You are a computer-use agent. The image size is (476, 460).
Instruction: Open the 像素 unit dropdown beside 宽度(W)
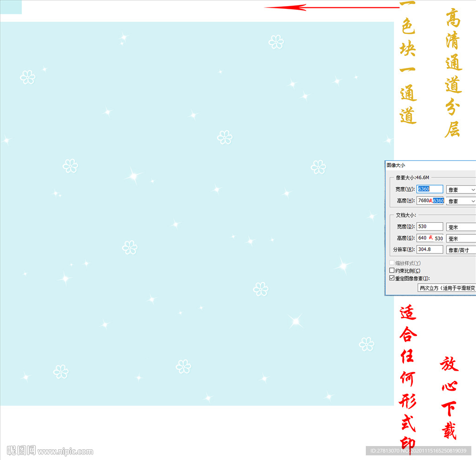click(461, 190)
